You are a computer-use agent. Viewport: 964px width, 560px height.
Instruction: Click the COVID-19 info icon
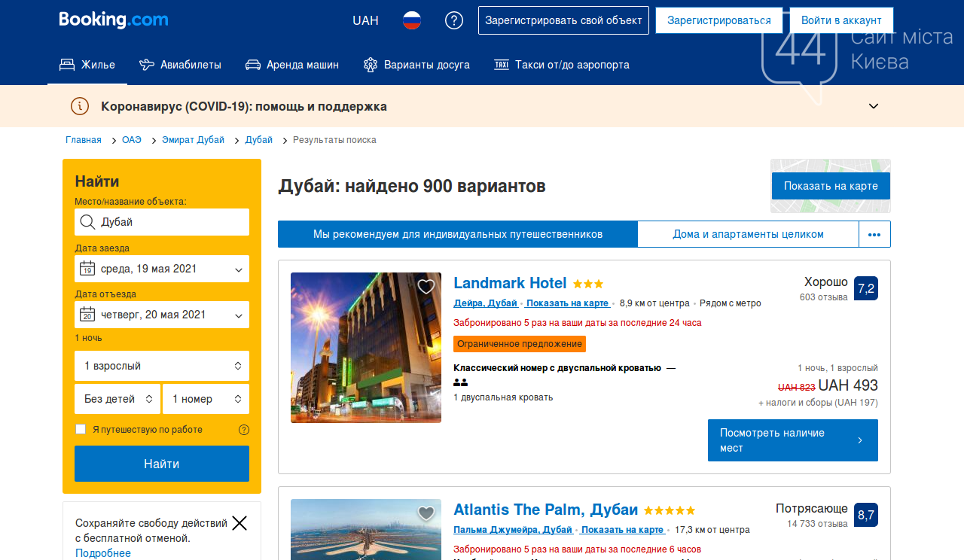point(80,106)
